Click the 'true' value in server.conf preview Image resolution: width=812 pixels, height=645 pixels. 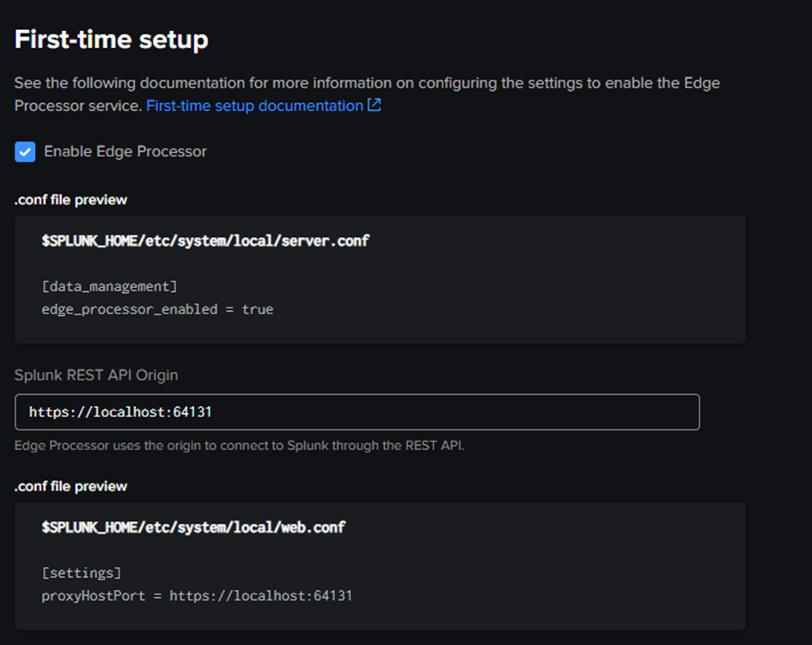pyautogui.click(x=258, y=309)
